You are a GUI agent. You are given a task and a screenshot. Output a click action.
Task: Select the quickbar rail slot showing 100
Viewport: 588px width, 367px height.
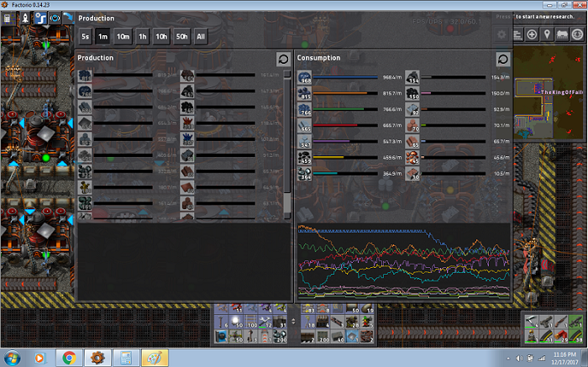point(250,322)
